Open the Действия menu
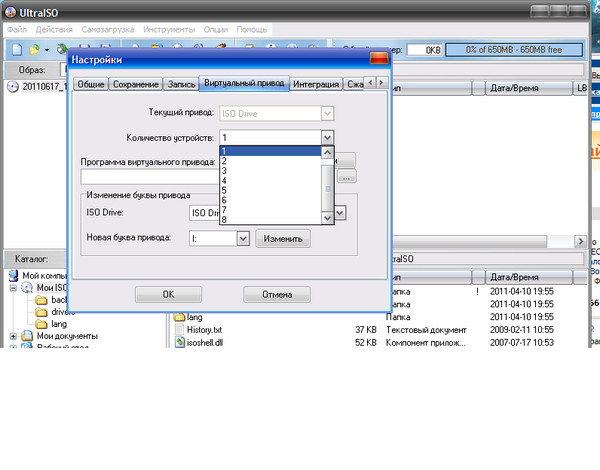 tap(54, 29)
